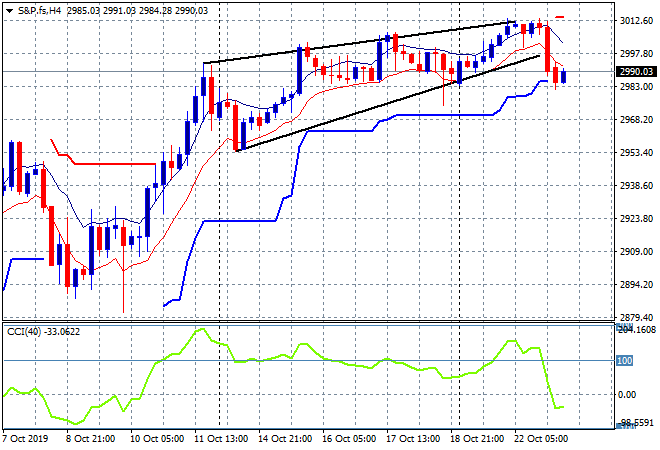The width and height of the screenshot is (660, 450).
Task: Click the green CCI indicator line
Action: 286,357
